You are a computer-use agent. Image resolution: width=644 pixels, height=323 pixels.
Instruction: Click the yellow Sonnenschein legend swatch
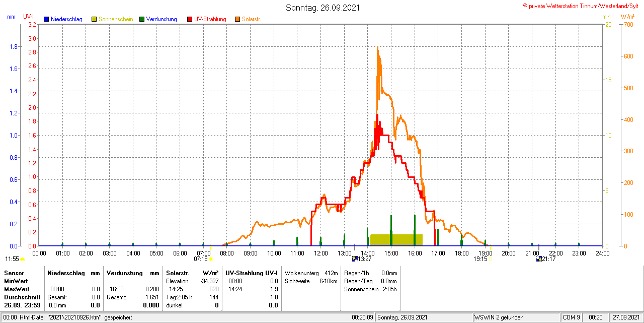point(94,19)
